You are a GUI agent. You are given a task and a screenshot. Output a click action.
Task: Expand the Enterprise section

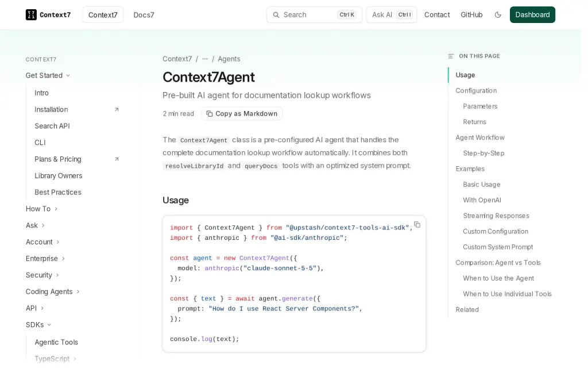click(45, 258)
